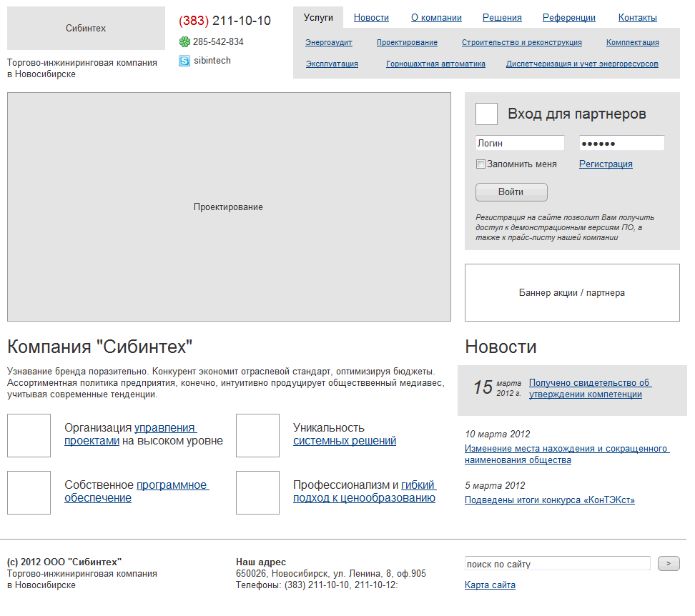Open Горношахтная автоматика link
Screen dimensions: 695x616
click(x=435, y=64)
